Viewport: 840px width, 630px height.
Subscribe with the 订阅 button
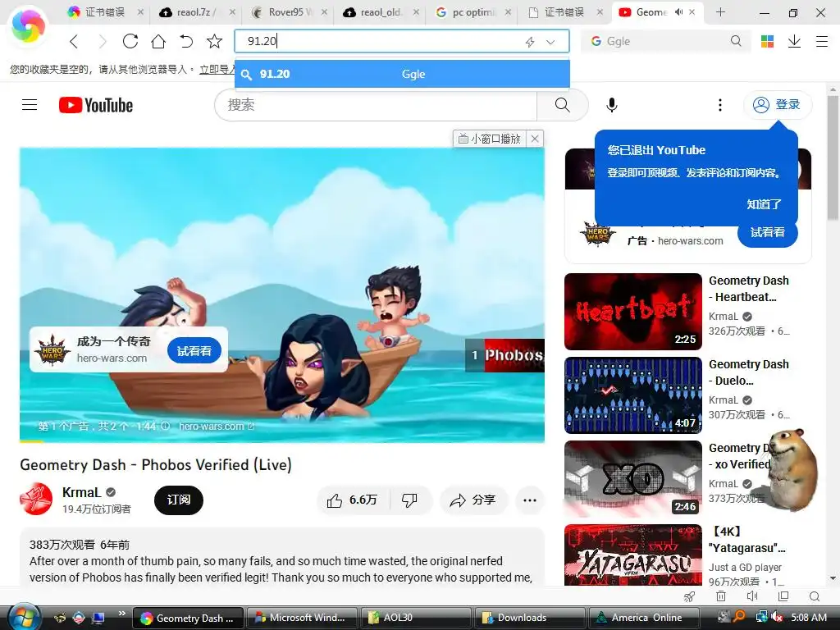178,500
